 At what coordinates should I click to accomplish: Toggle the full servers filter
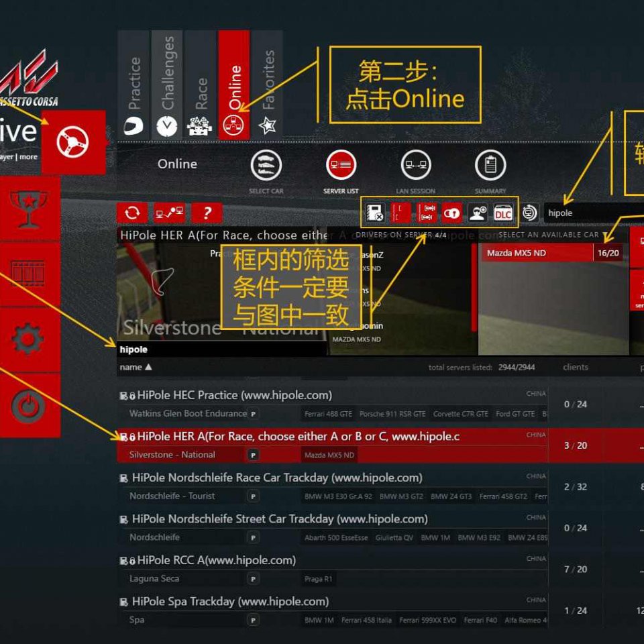(x=427, y=213)
